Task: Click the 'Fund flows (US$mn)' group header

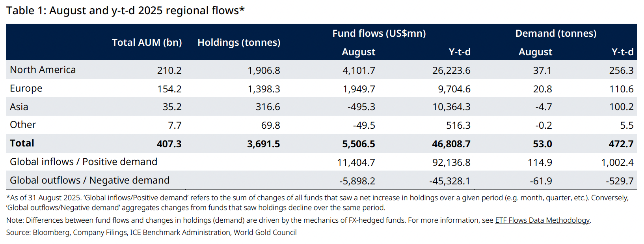Action: click(x=379, y=34)
